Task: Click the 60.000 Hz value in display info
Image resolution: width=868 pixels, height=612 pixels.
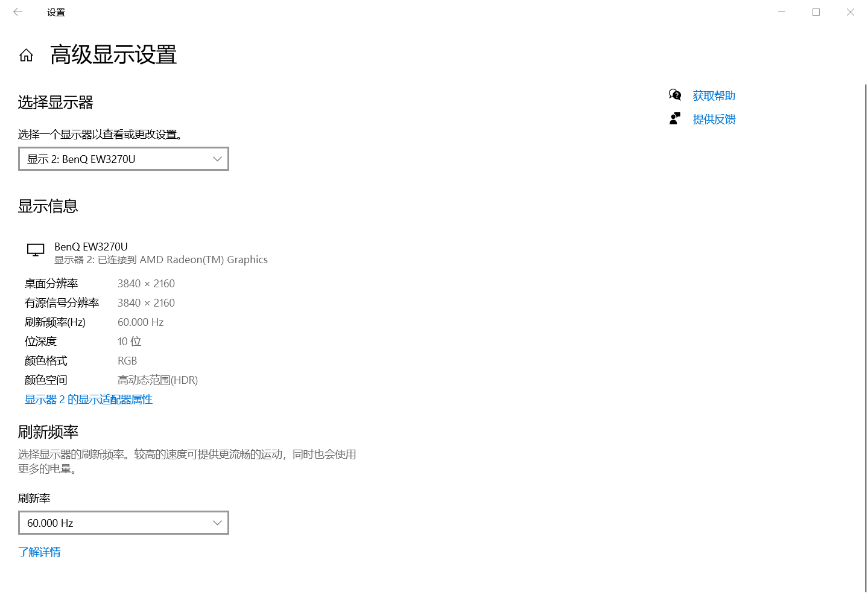Action: click(x=141, y=322)
